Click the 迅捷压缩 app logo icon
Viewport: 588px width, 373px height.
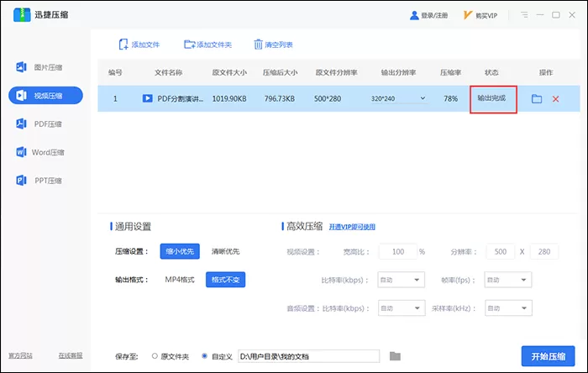click(x=22, y=14)
